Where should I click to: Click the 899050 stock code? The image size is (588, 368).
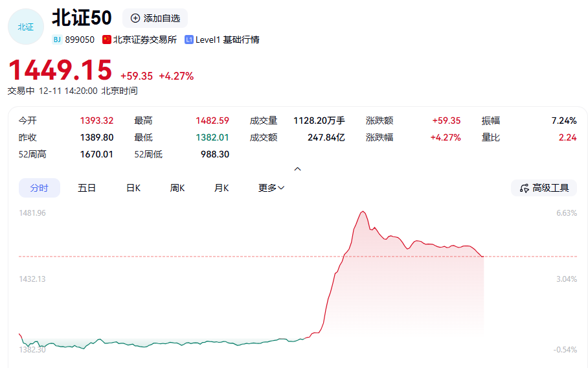click(x=80, y=40)
